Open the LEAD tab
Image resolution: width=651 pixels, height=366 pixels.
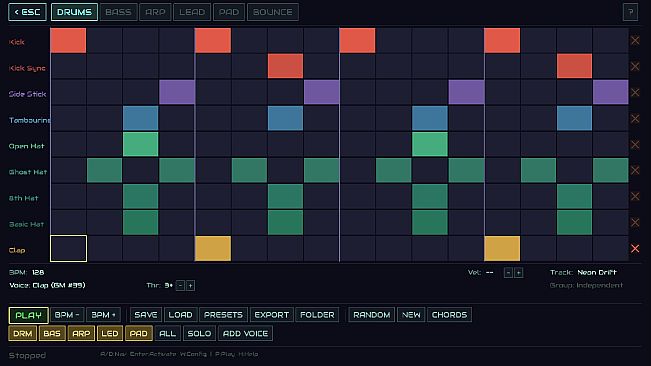(192, 12)
